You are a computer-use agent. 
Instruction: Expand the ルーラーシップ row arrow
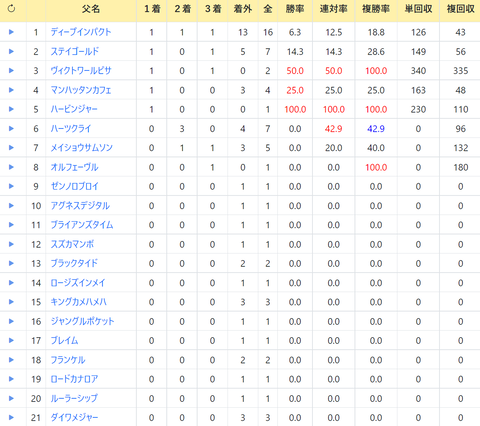[x=11, y=398]
